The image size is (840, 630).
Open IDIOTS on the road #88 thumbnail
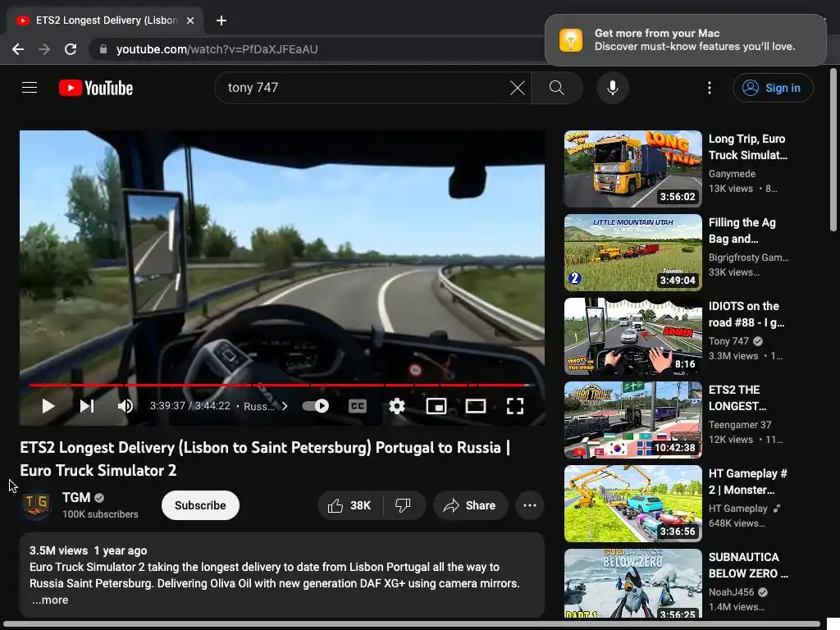632,336
